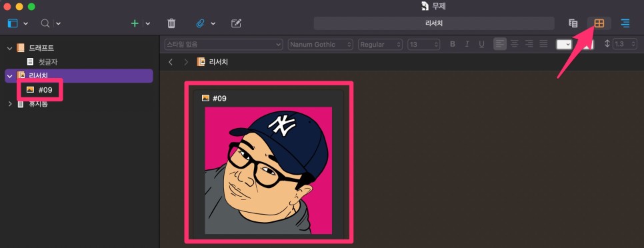Click the line spacing arrows icon

607,44
